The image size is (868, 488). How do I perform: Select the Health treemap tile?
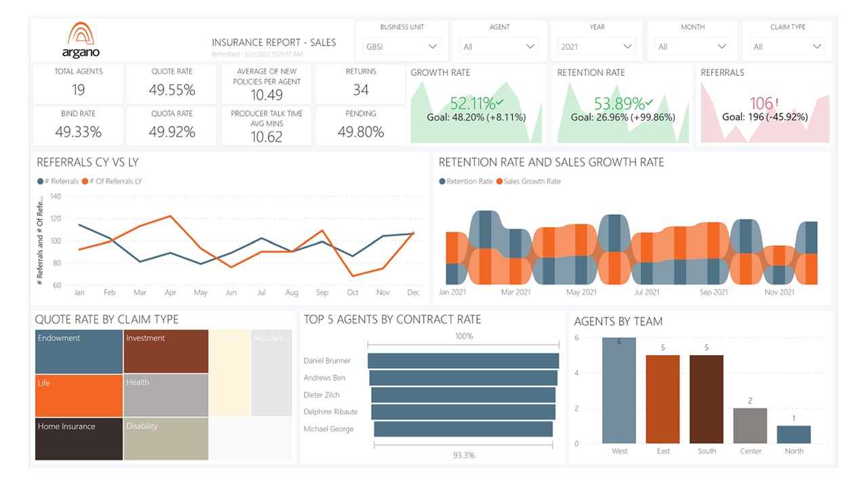[x=166, y=396]
